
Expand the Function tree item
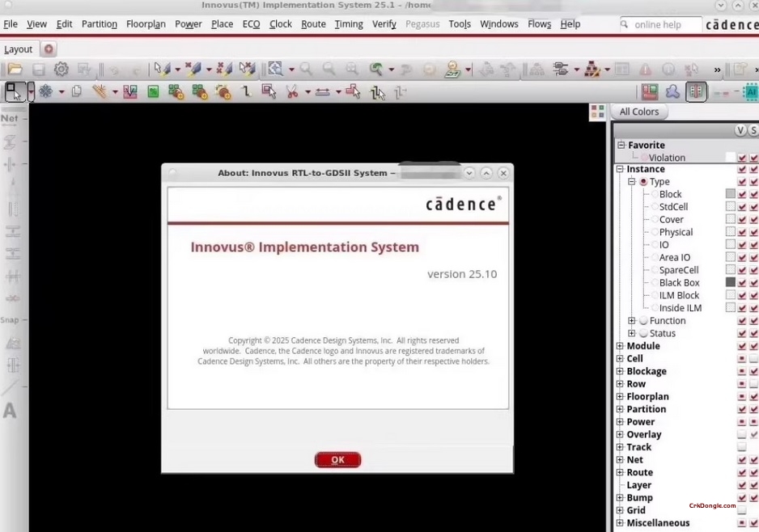632,320
